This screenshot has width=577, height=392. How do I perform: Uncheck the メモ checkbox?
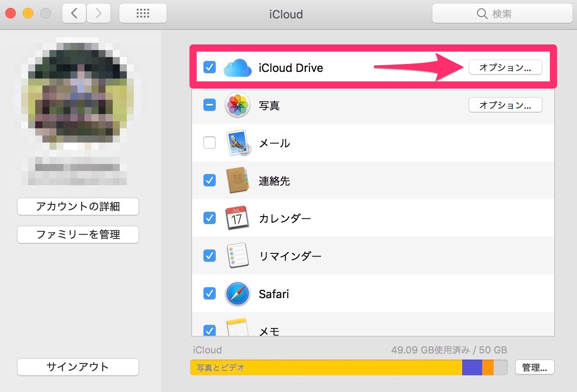[x=210, y=330]
